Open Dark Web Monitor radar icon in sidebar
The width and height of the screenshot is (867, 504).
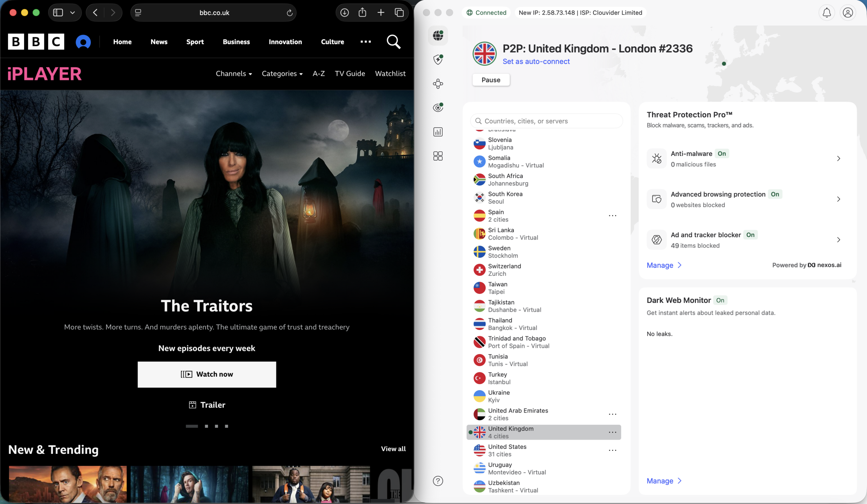(438, 108)
